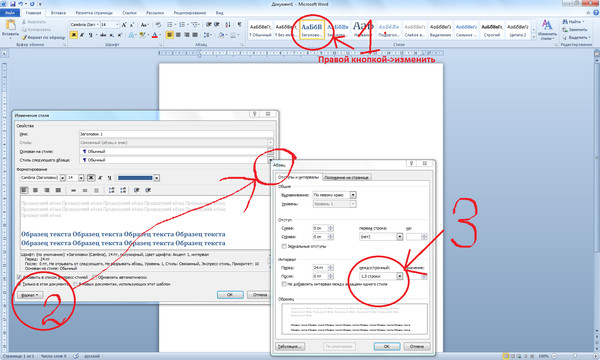Screen dimensions: 600x360
Task: Click the ribbon Font Color red A icon
Action: pos(155,35)
